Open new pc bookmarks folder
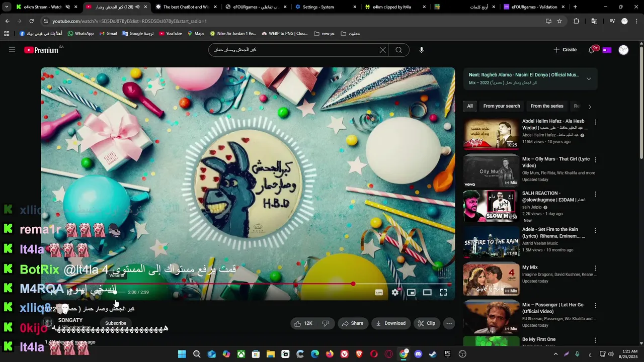The image size is (644, 362). [324, 33]
